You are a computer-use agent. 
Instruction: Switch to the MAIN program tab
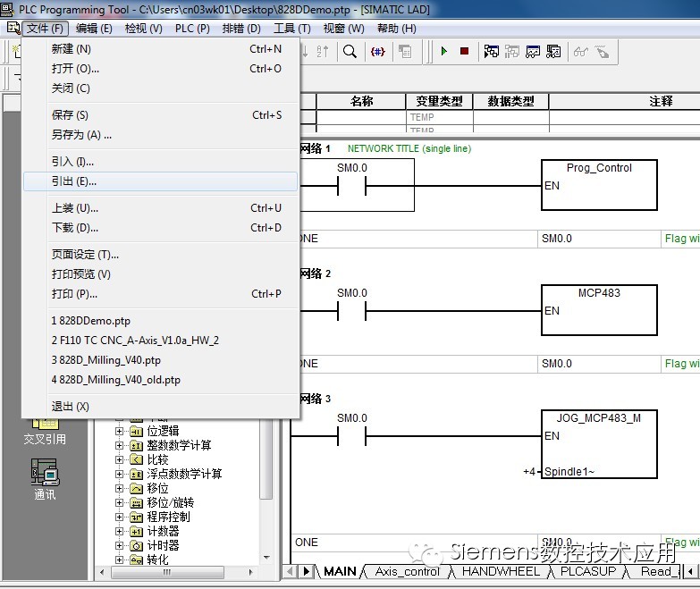pos(340,572)
